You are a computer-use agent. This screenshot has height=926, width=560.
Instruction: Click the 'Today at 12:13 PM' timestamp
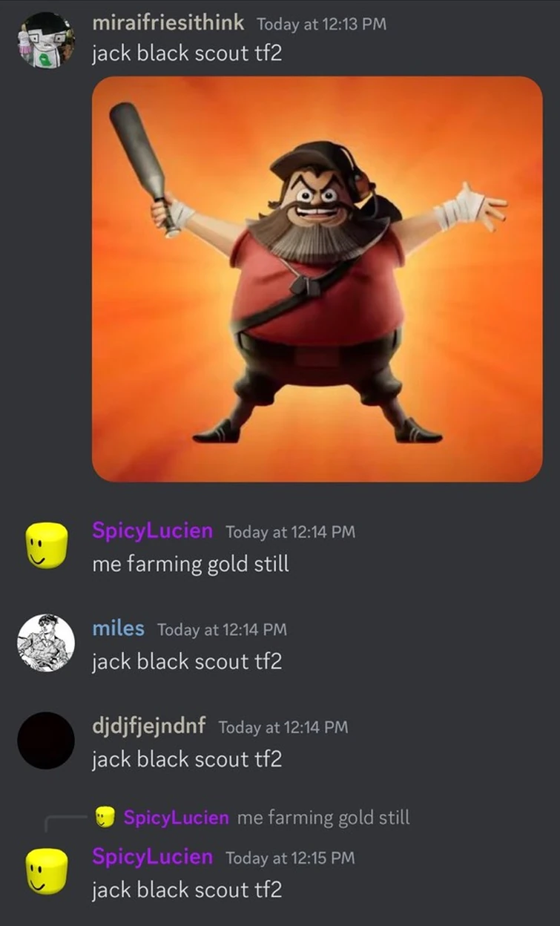tap(321, 23)
